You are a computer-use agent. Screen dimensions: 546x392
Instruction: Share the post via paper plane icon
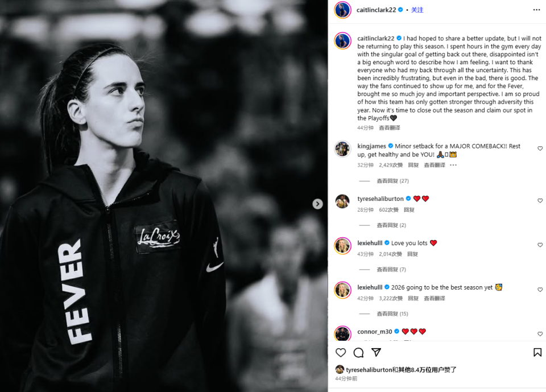(x=376, y=352)
